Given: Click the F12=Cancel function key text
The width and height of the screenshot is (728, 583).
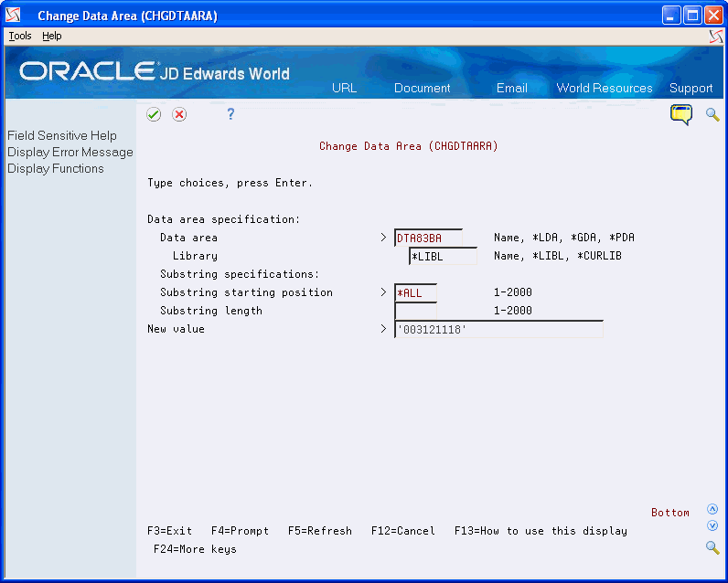Looking at the screenshot, I should (x=403, y=531).
